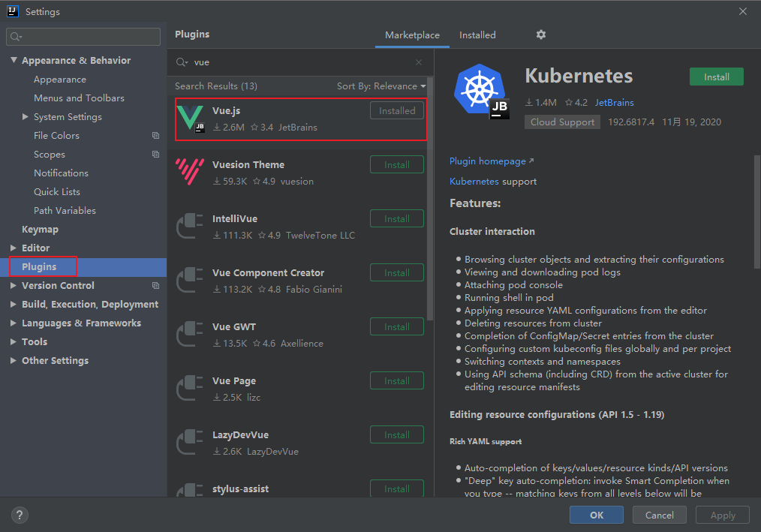
Task: Select the Vue GWT plugin title
Action: coord(234,326)
